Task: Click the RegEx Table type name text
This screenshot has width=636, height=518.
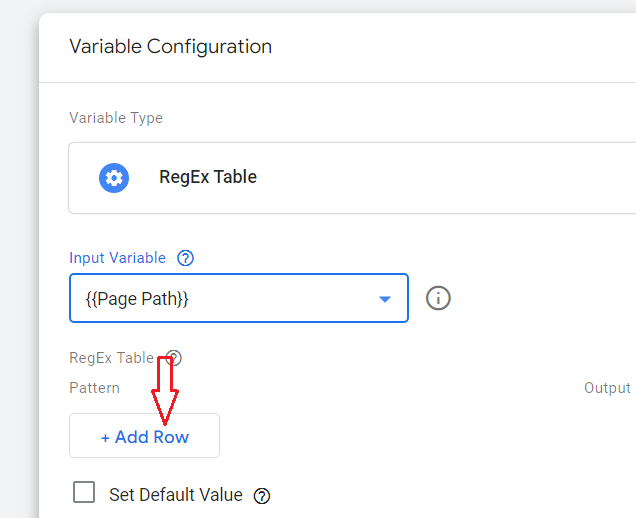Action: click(x=208, y=177)
